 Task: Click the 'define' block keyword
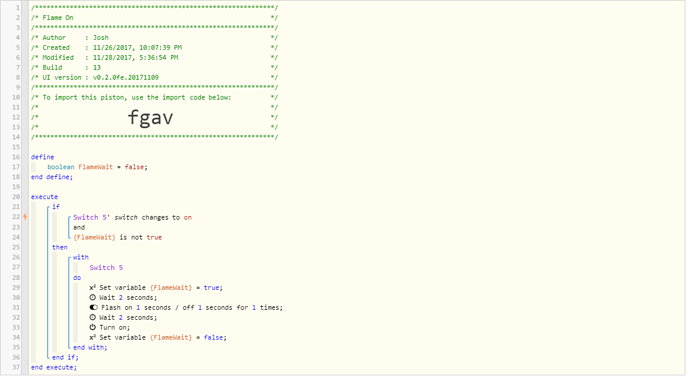43,157
